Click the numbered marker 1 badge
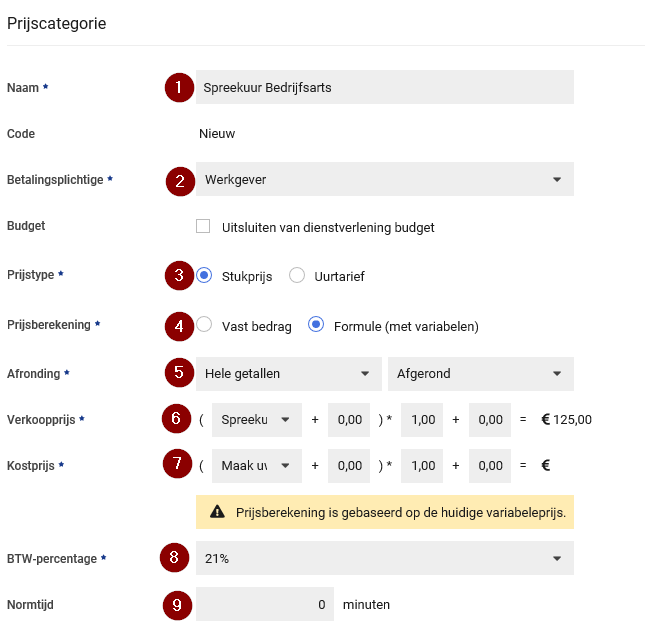 click(x=180, y=87)
